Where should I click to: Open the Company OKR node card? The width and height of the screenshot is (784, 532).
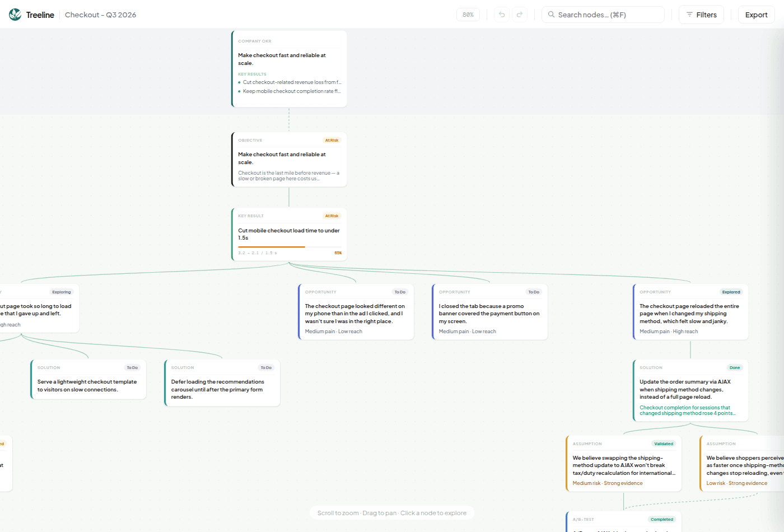(289, 69)
